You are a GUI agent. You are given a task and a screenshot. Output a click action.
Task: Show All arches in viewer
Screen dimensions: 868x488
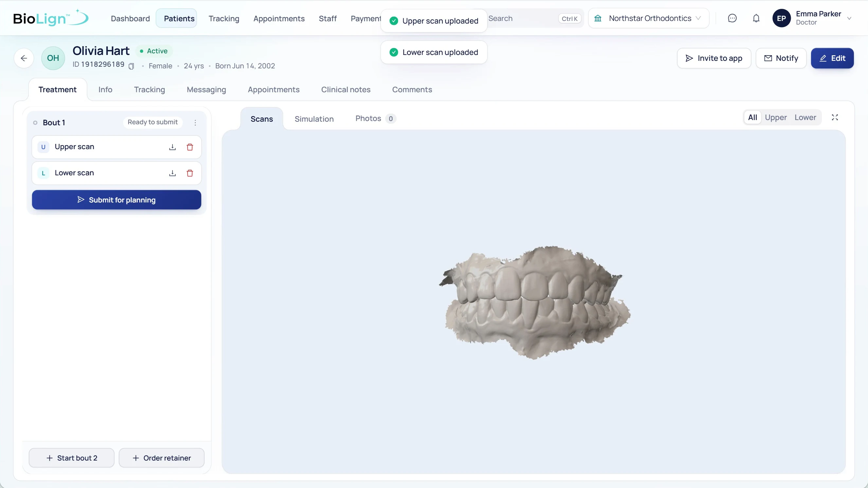point(752,117)
